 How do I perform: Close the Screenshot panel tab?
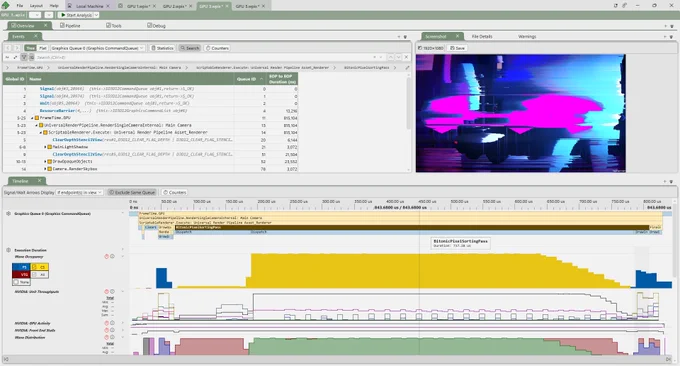click(457, 36)
